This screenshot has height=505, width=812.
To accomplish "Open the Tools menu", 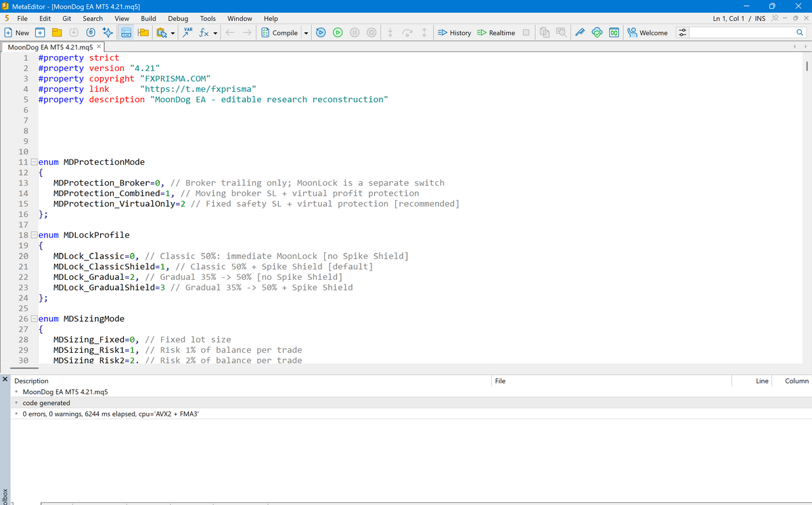I will click(x=208, y=18).
